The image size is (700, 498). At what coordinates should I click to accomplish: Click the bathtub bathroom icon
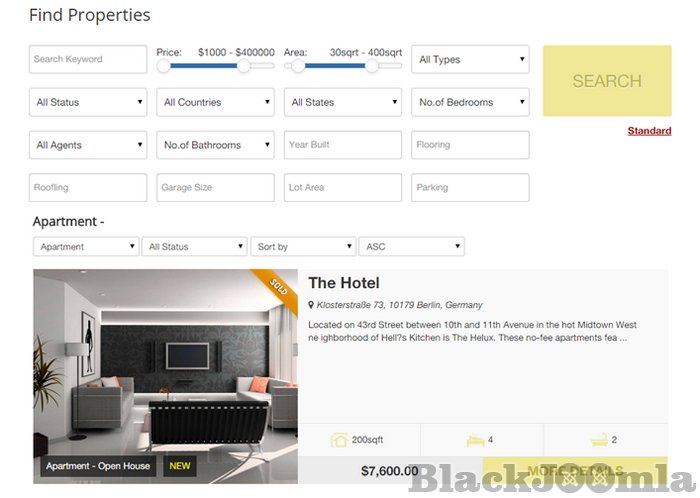click(x=599, y=439)
